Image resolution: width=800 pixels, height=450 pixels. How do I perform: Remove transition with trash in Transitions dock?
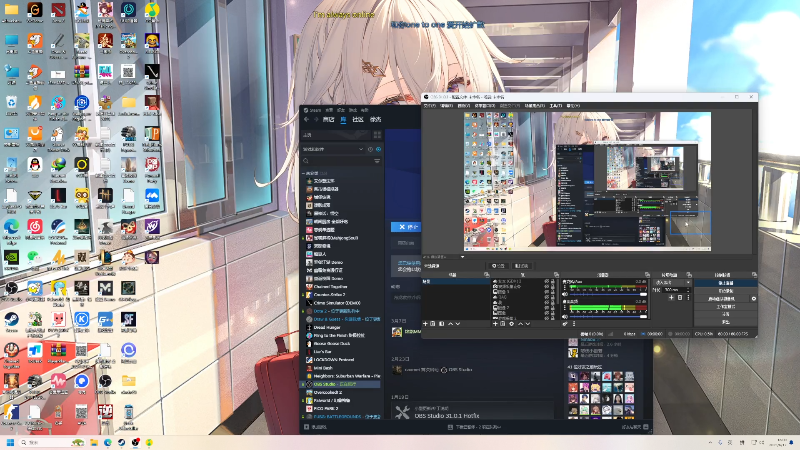(x=680, y=297)
